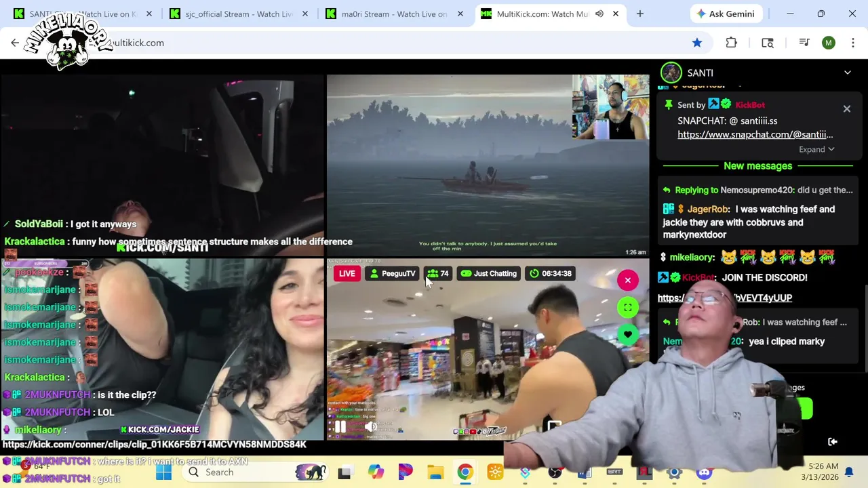Click the 06:34:38 uptime timer badge

pos(550,273)
